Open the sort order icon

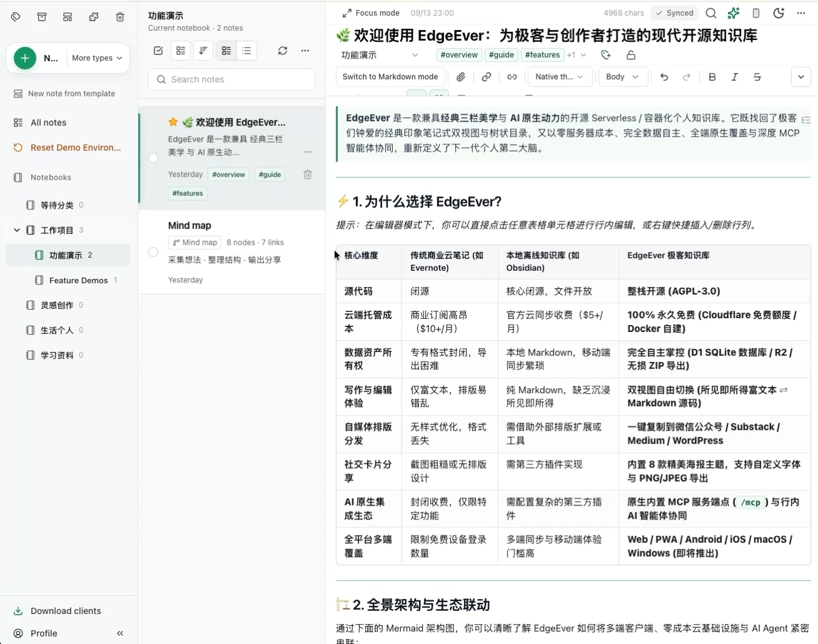tap(203, 51)
